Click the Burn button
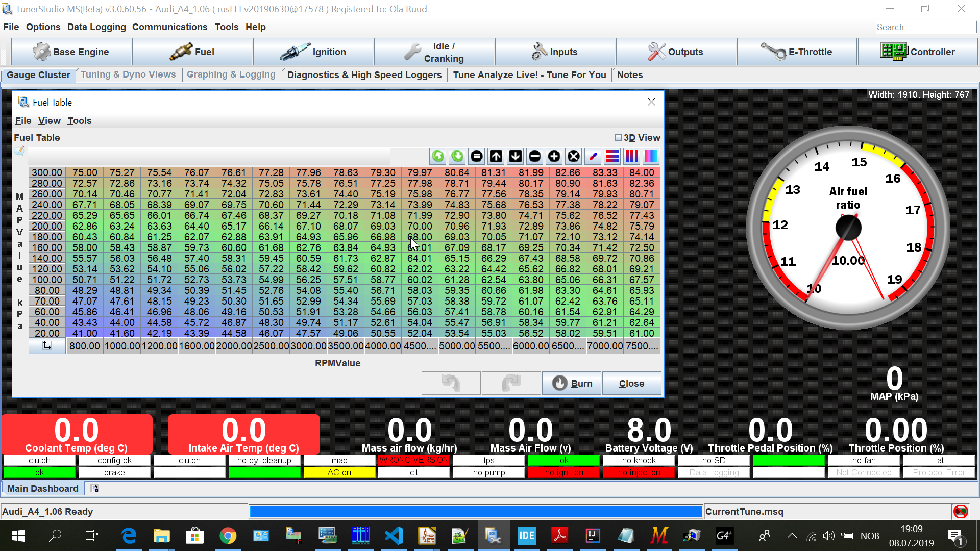The height and width of the screenshot is (551, 980). pyautogui.click(x=572, y=383)
